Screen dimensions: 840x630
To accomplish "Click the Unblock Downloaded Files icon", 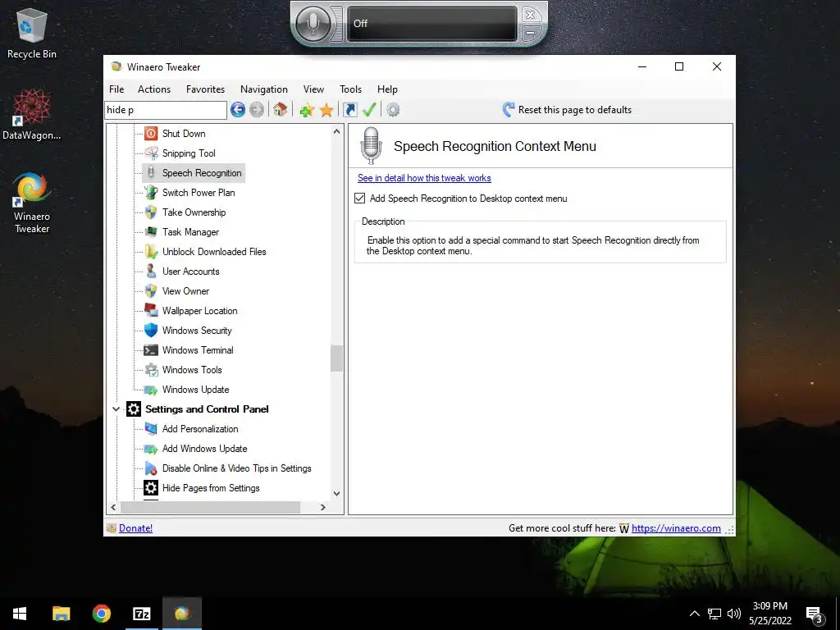I will click(x=151, y=252).
